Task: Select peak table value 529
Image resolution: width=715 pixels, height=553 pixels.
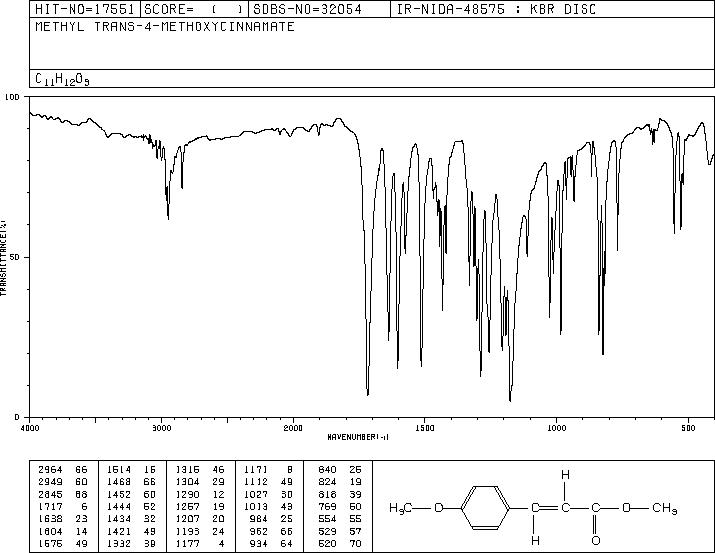Action: pyautogui.click(x=327, y=531)
